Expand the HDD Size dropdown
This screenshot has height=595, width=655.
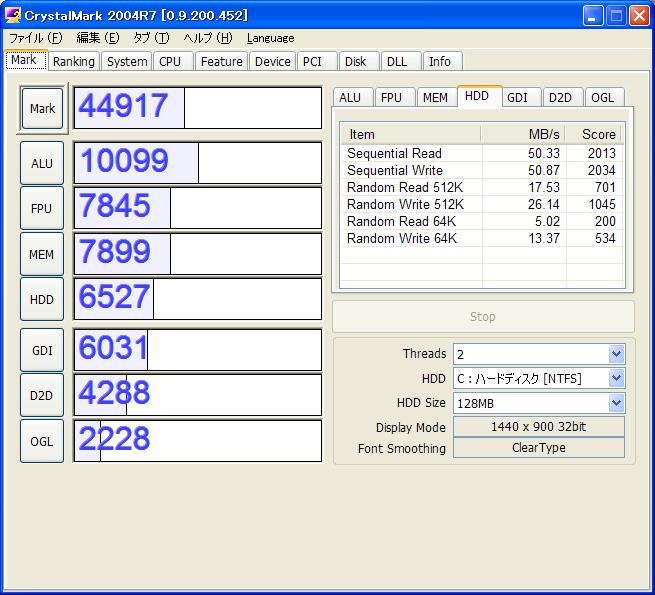click(x=617, y=403)
